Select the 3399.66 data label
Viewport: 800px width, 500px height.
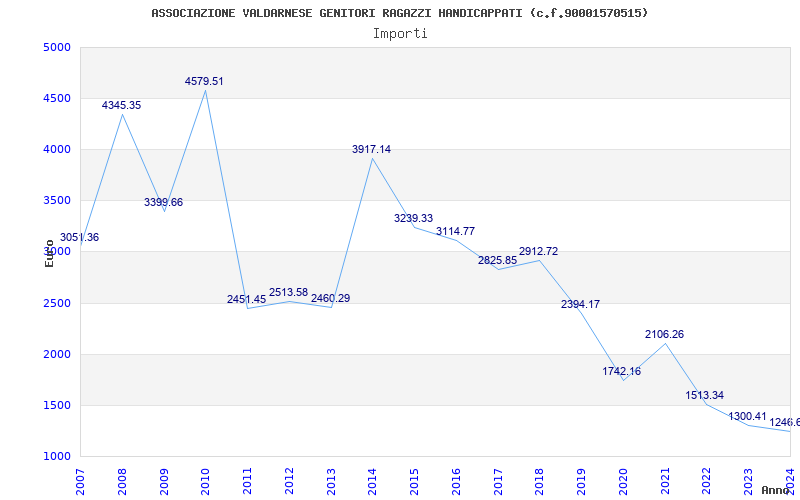click(x=163, y=203)
